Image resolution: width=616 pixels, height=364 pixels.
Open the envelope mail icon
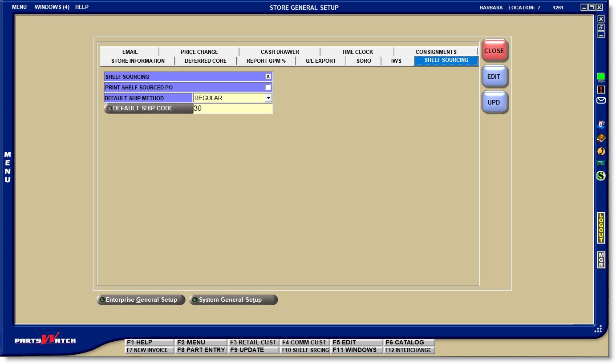coord(601,101)
